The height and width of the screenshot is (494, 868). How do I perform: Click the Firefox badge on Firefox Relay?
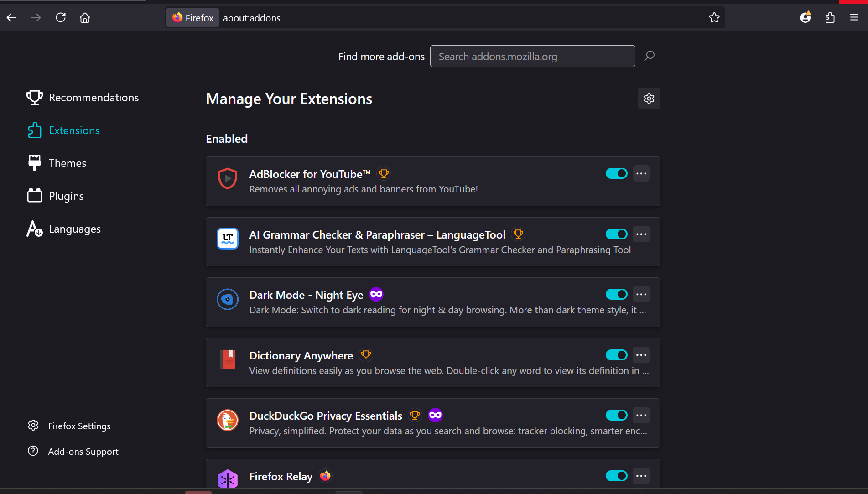[x=325, y=476]
